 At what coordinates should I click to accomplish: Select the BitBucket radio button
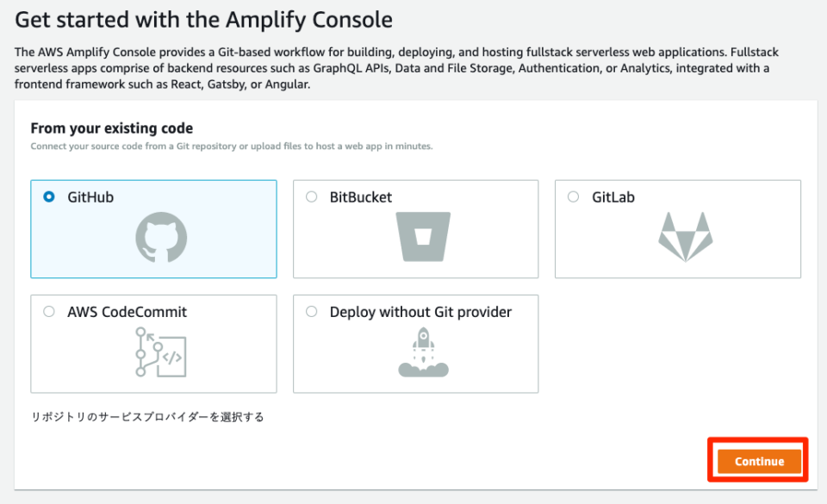312,196
